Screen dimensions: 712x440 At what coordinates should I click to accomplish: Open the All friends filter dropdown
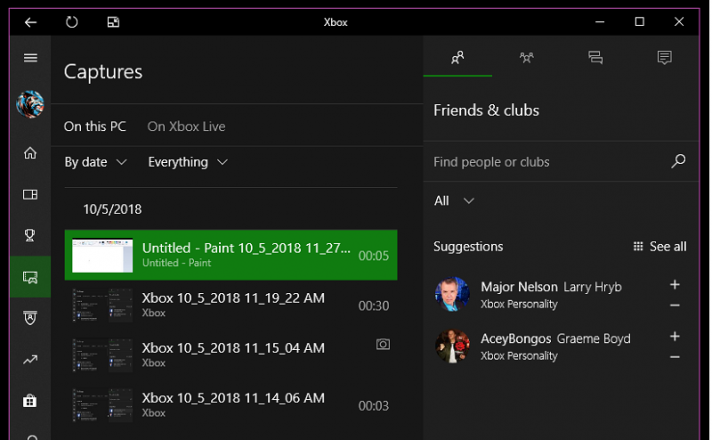coord(454,201)
